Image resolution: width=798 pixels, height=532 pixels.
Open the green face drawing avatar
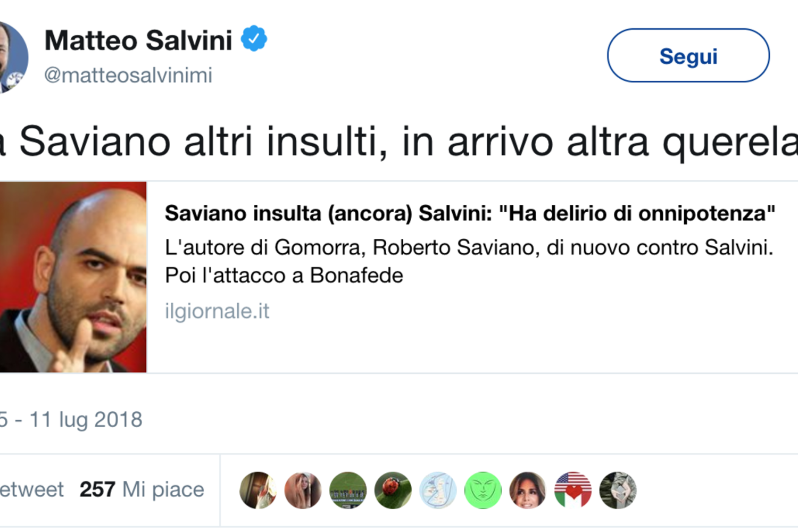point(483,490)
